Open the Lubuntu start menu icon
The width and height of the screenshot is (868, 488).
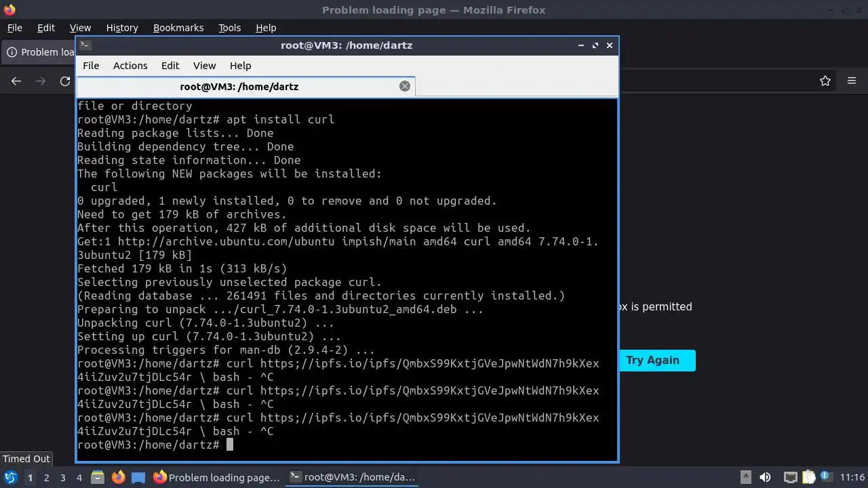(10, 478)
